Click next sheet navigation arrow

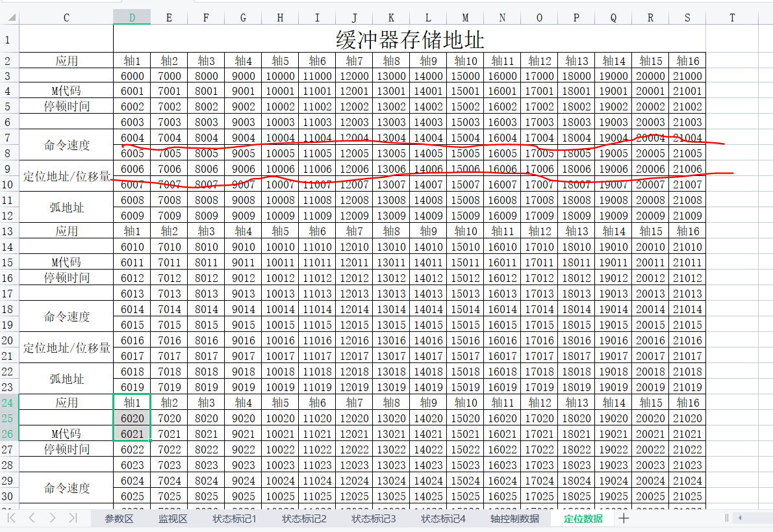[53, 518]
